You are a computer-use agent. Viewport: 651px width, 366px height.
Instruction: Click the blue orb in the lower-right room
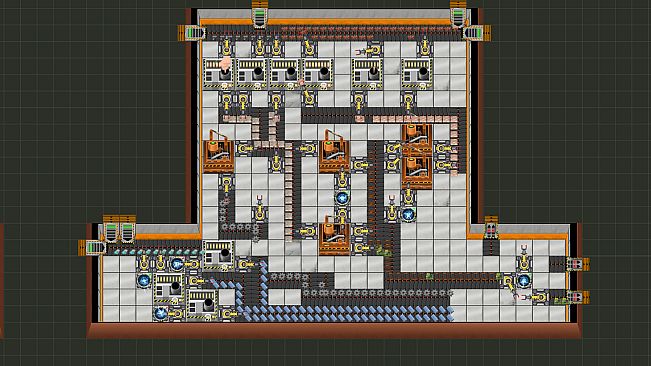pos(524,281)
